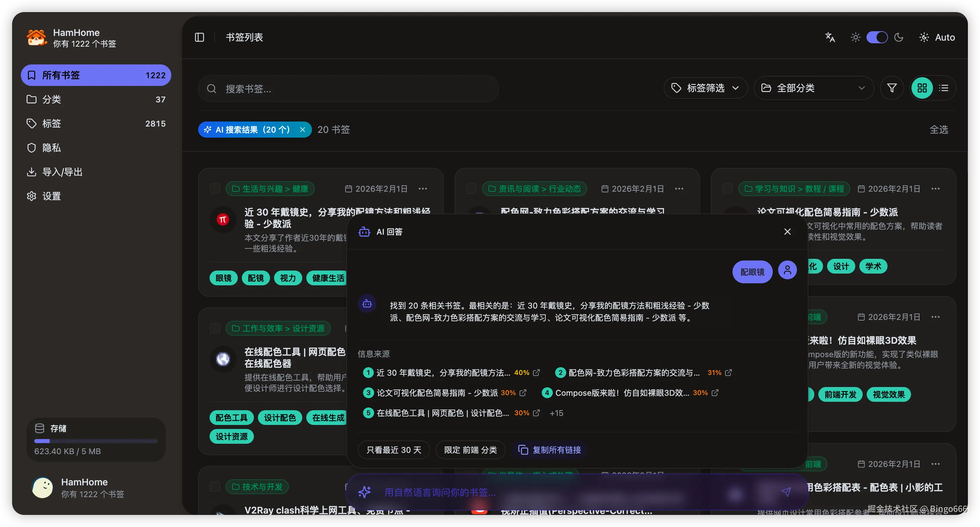Click 只看最近 30 天 suggestion
The image size is (980, 527).
pyautogui.click(x=394, y=450)
